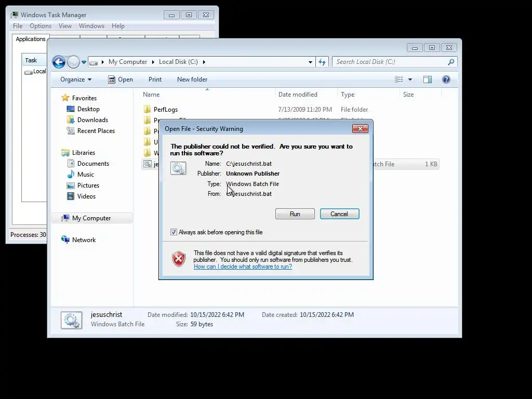The height and width of the screenshot is (399, 532).
Task: Sort by the Date modified column header
Action: coord(307,95)
